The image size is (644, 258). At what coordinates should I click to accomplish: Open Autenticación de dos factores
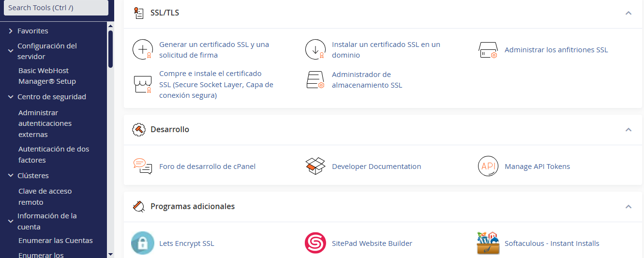[54, 154]
